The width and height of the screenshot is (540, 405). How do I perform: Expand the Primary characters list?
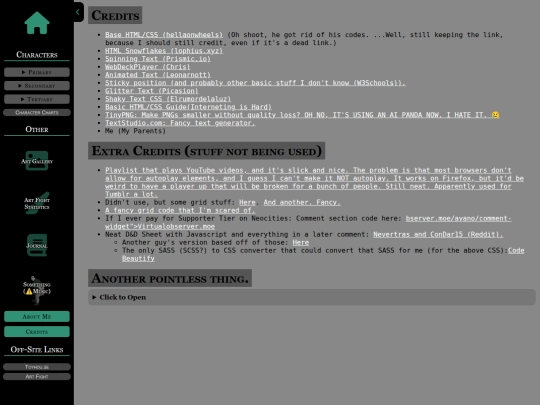[x=37, y=72]
